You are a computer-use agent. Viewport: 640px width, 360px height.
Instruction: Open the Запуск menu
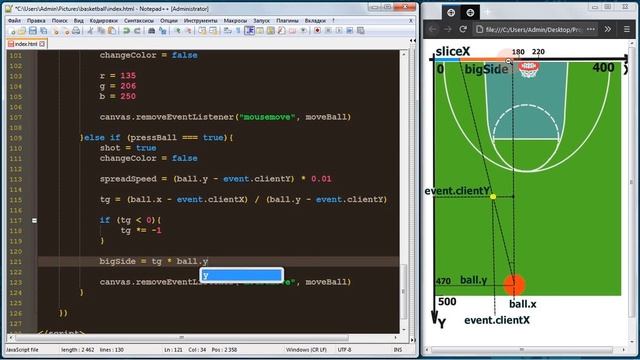tap(261, 20)
